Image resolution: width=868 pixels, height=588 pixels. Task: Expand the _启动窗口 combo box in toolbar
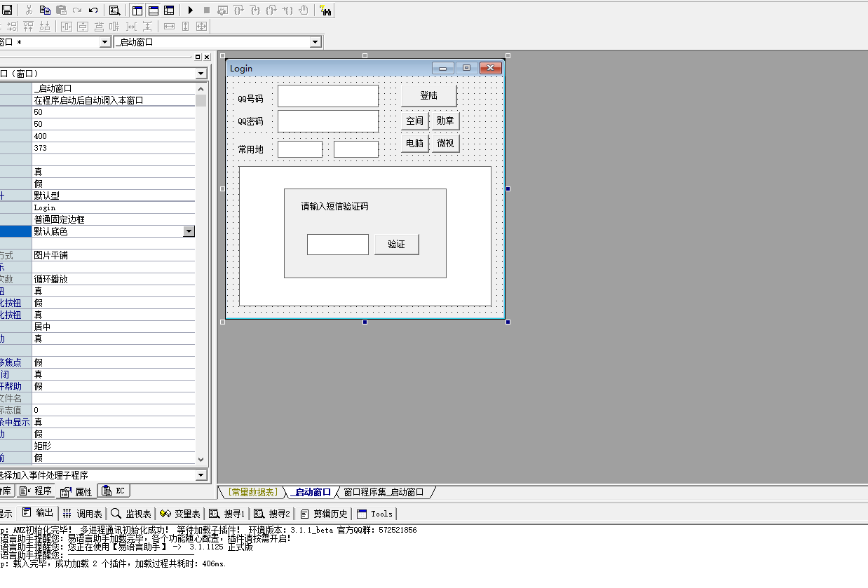316,42
